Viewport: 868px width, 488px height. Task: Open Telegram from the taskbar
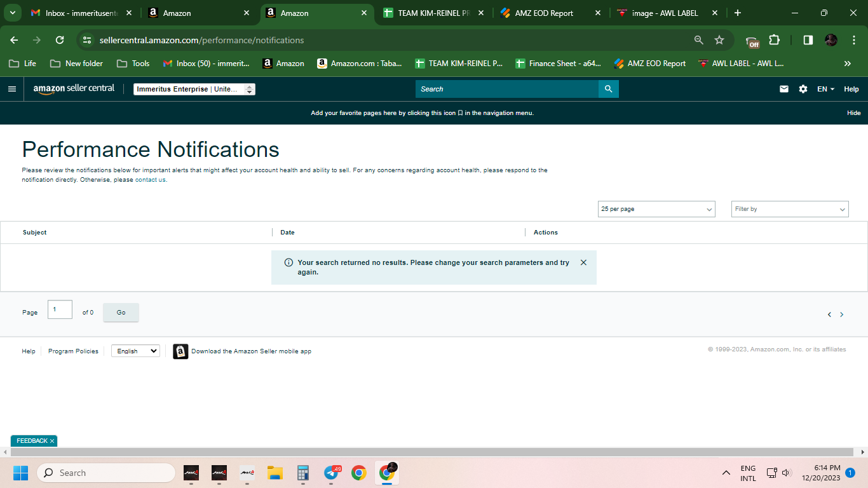(331, 473)
